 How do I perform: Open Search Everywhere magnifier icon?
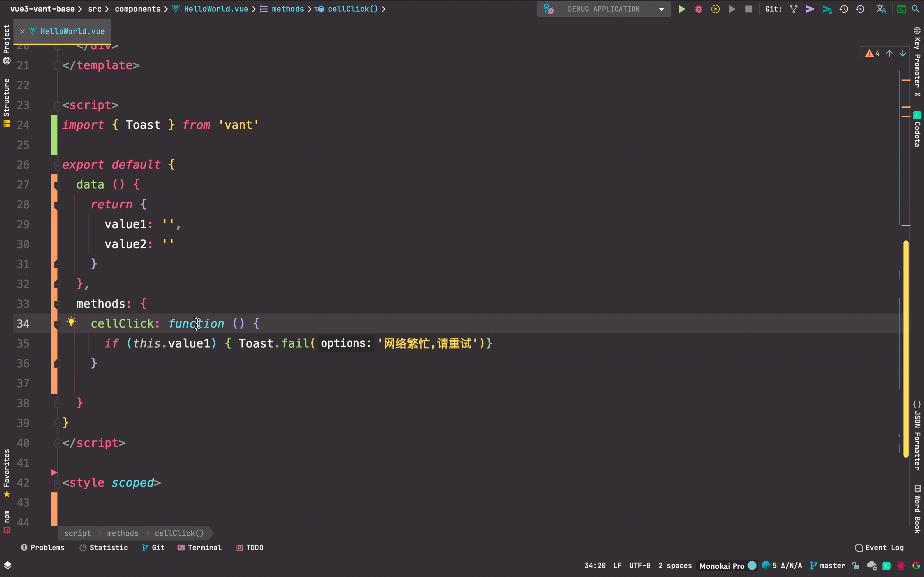(916, 9)
